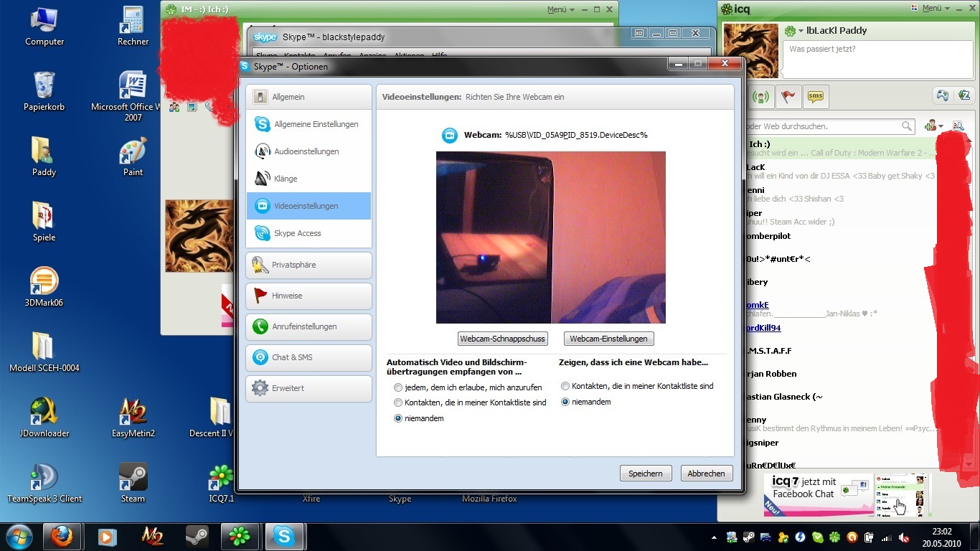
Task: Select contact 'rjan Robben' in ICQ list
Action: click(x=771, y=374)
